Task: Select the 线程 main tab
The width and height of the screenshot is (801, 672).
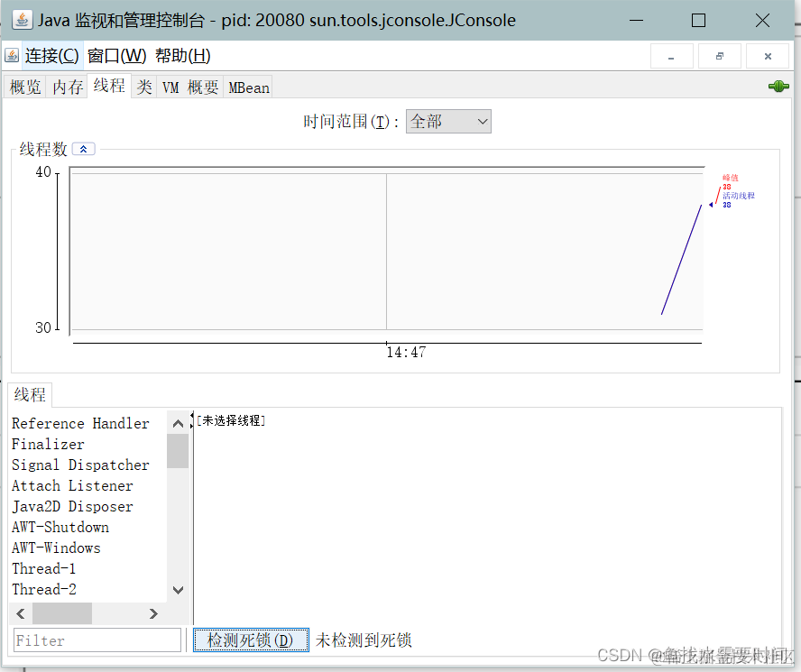Action: coord(109,86)
